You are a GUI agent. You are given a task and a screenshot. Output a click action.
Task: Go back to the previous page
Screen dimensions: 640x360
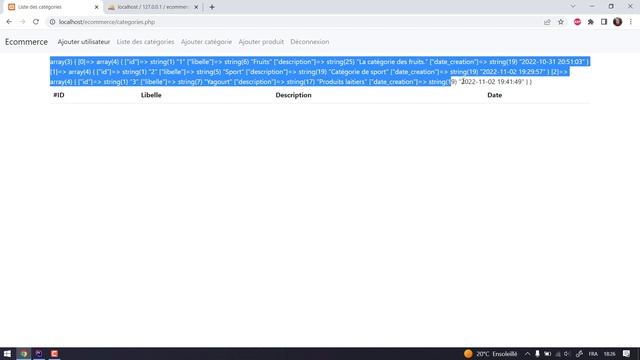(9, 22)
